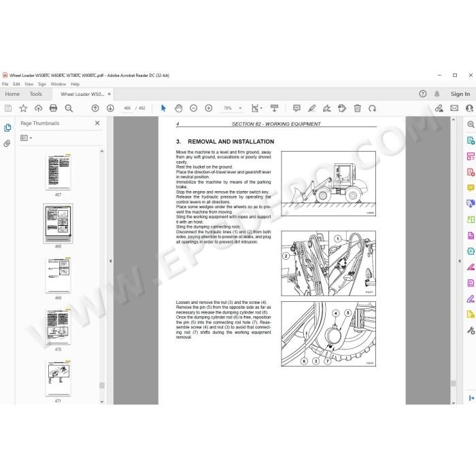Select the arrow Selection tool
Image resolution: width=476 pixels, height=476 pixels.
point(163,108)
